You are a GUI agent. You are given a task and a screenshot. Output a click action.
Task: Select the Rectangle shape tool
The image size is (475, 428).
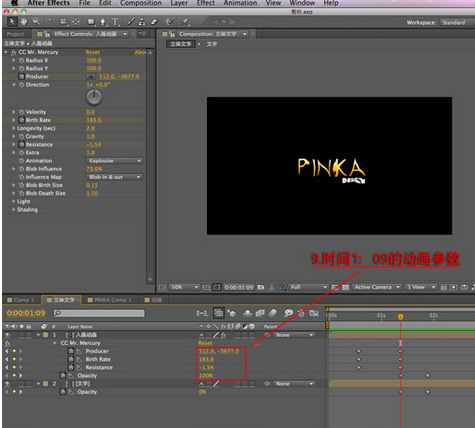click(91, 22)
